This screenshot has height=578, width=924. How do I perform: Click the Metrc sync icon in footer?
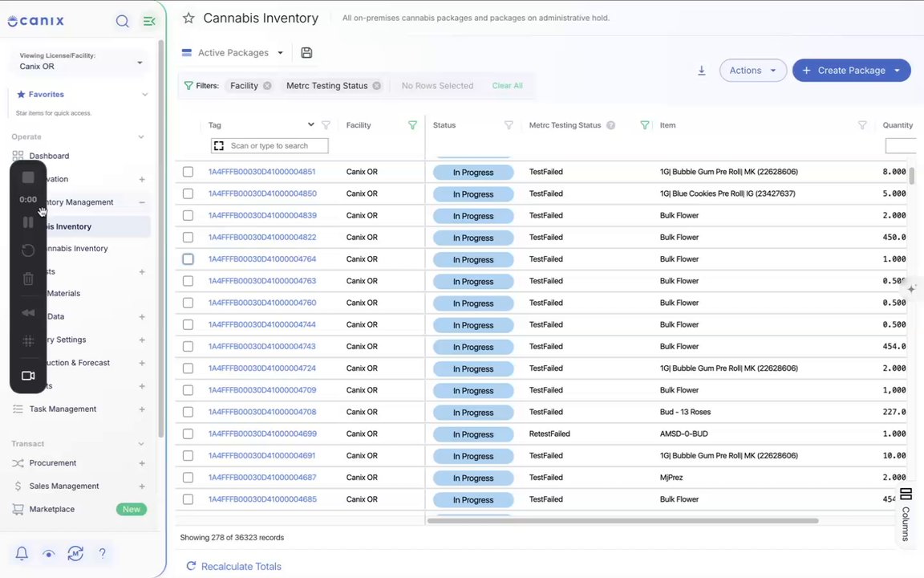point(75,553)
